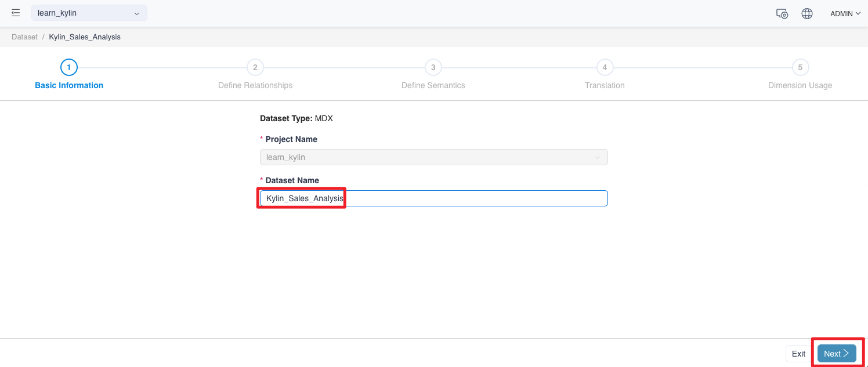This screenshot has width=868, height=367.
Task: Proceed with the Next button
Action: click(836, 354)
